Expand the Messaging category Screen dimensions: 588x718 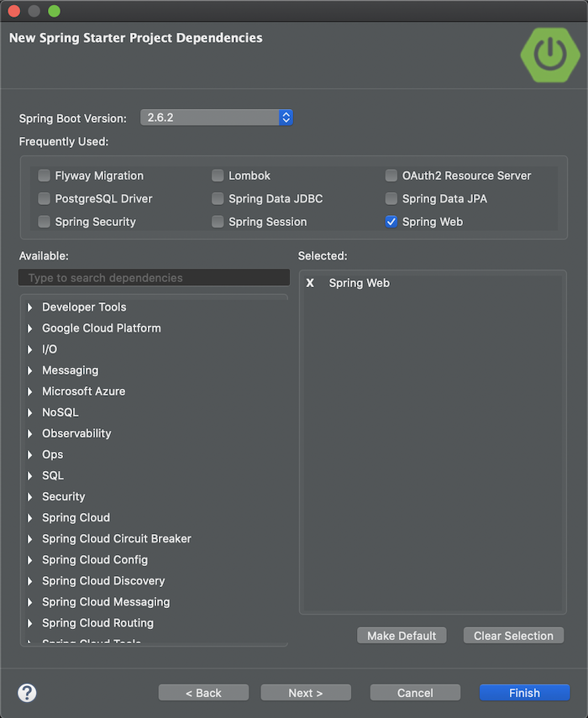pos(29,370)
